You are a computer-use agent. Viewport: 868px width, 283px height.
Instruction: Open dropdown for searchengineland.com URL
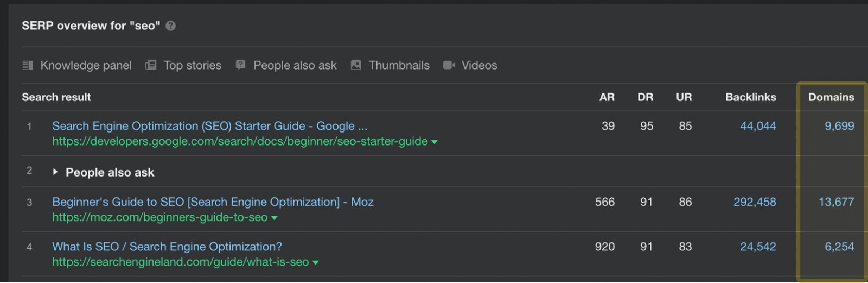click(316, 263)
